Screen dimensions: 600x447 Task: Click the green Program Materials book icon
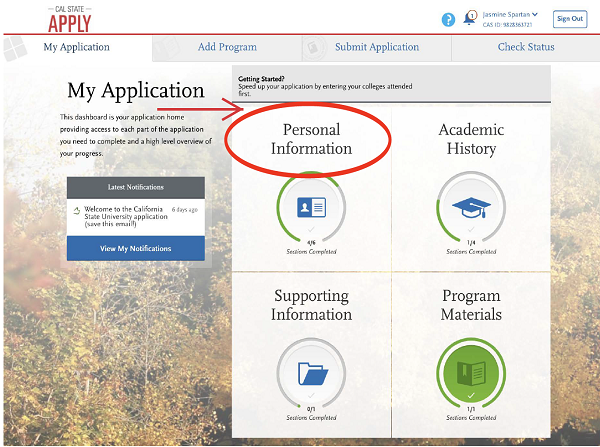tap(471, 373)
